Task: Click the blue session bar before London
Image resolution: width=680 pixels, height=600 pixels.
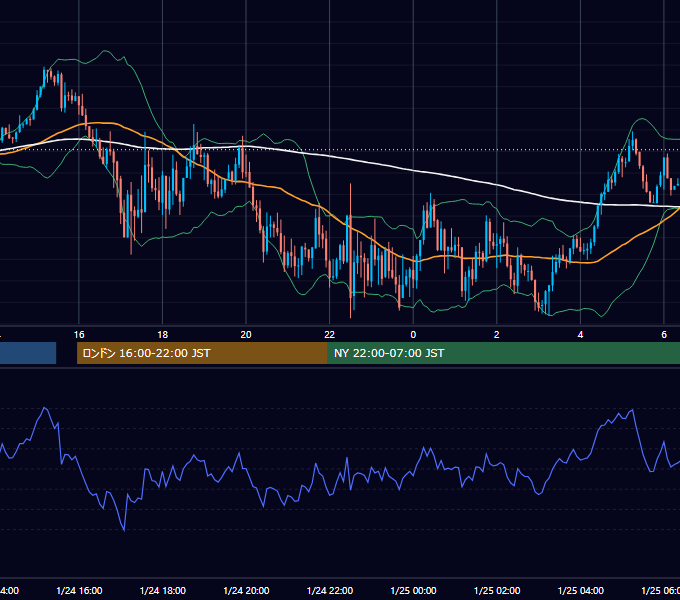Action: point(28,353)
